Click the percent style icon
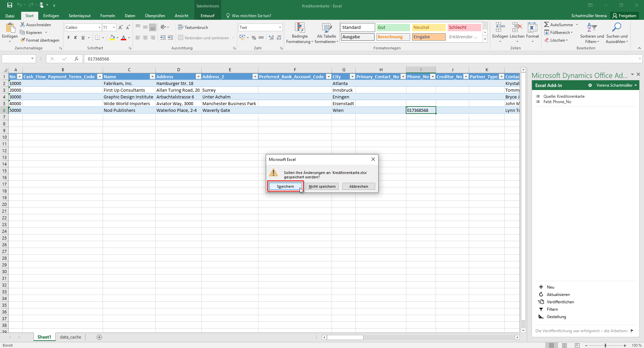The width and height of the screenshot is (644, 348). point(254,38)
